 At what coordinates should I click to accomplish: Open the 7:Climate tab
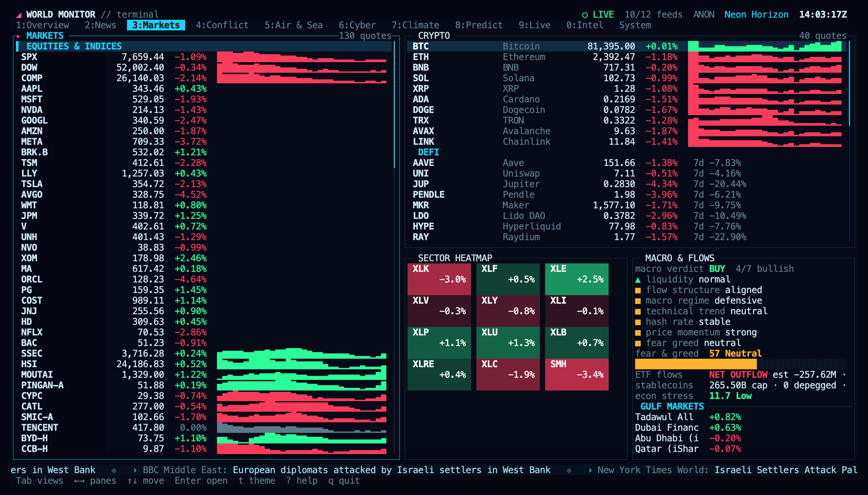[x=415, y=25]
